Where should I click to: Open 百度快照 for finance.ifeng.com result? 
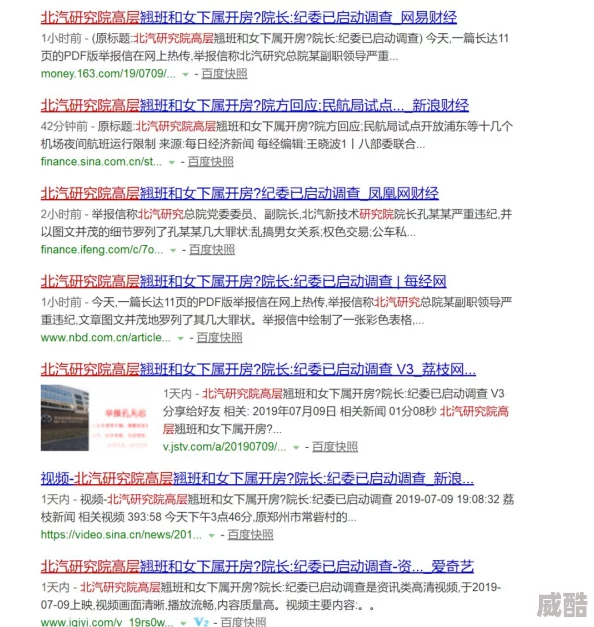pos(212,250)
